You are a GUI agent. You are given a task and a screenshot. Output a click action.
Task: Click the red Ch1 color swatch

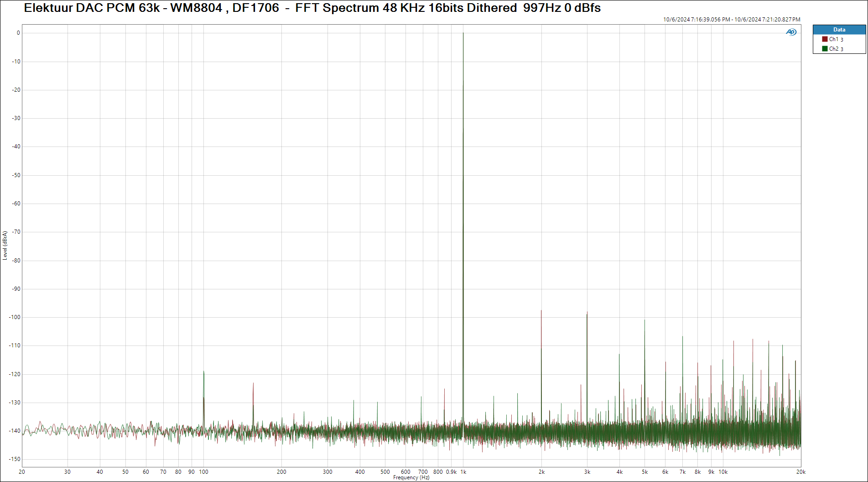pyautogui.click(x=825, y=39)
